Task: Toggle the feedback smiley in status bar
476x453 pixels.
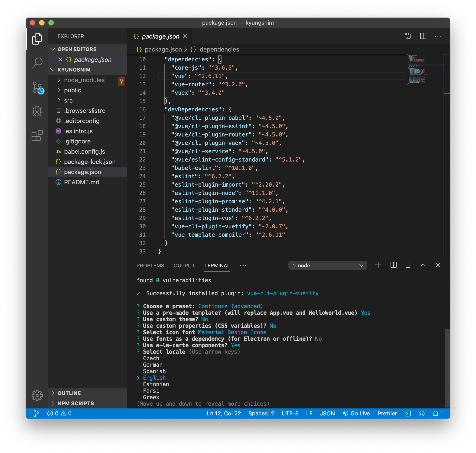Action: (421, 414)
